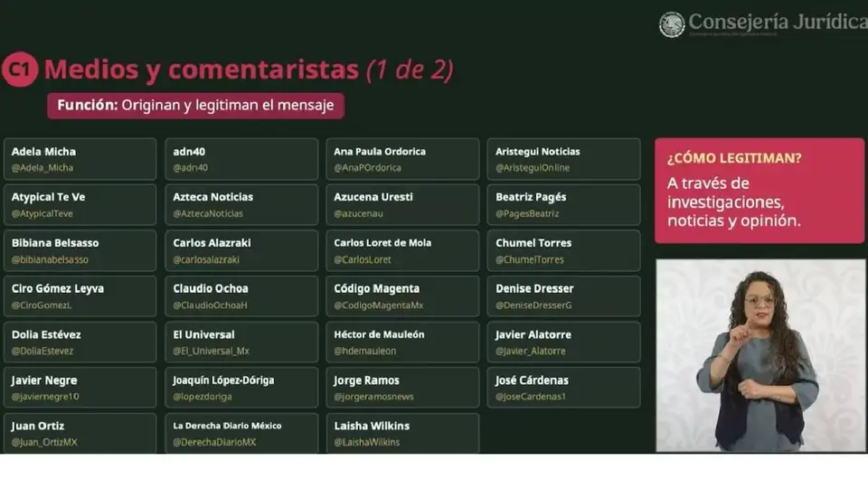Viewport: 868px width, 488px height.
Task: Select the Adela Micha card
Action: [80, 159]
